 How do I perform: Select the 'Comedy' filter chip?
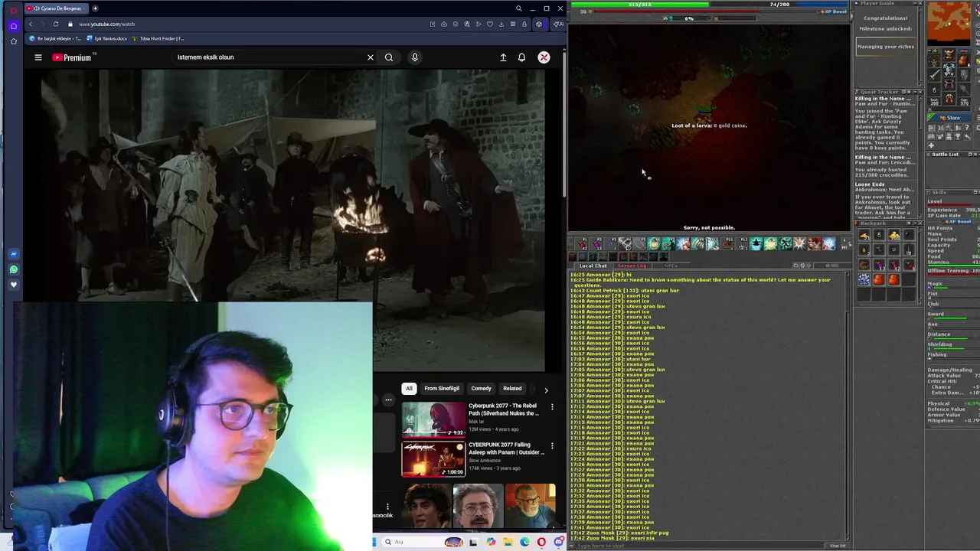click(482, 389)
